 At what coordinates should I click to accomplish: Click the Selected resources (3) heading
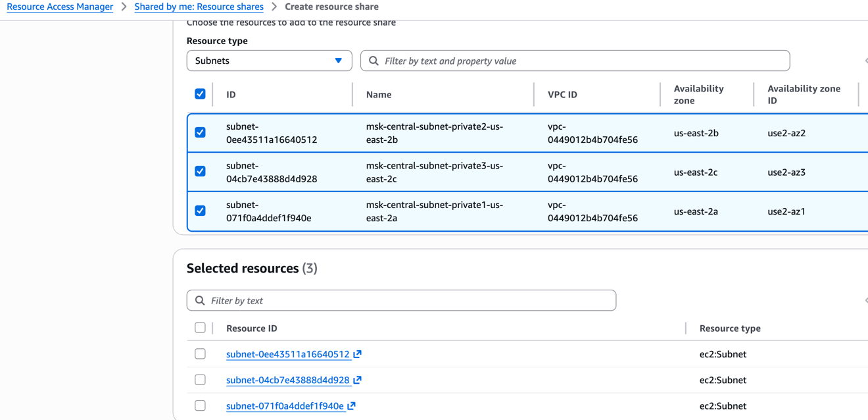pos(252,268)
